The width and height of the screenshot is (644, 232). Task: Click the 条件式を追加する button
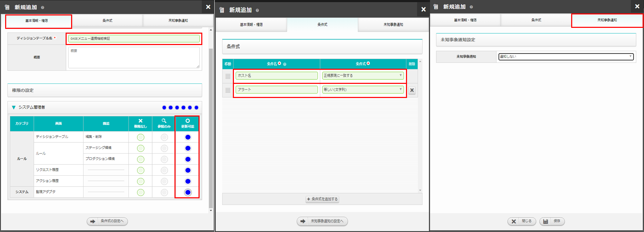(322, 199)
